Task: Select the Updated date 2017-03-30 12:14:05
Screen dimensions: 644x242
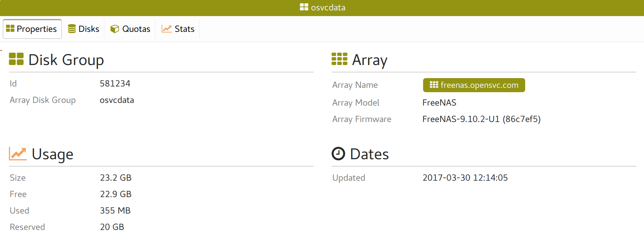Action: coord(465,178)
